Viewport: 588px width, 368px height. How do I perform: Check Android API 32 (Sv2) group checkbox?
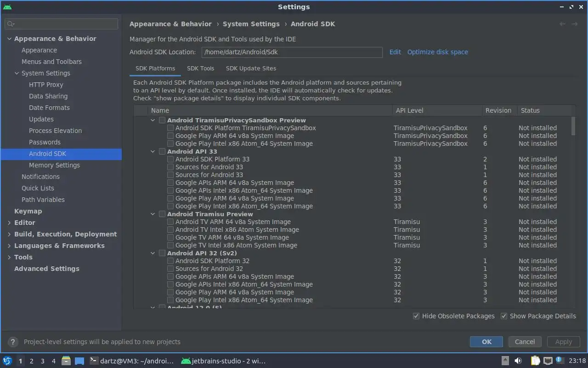coord(162,253)
